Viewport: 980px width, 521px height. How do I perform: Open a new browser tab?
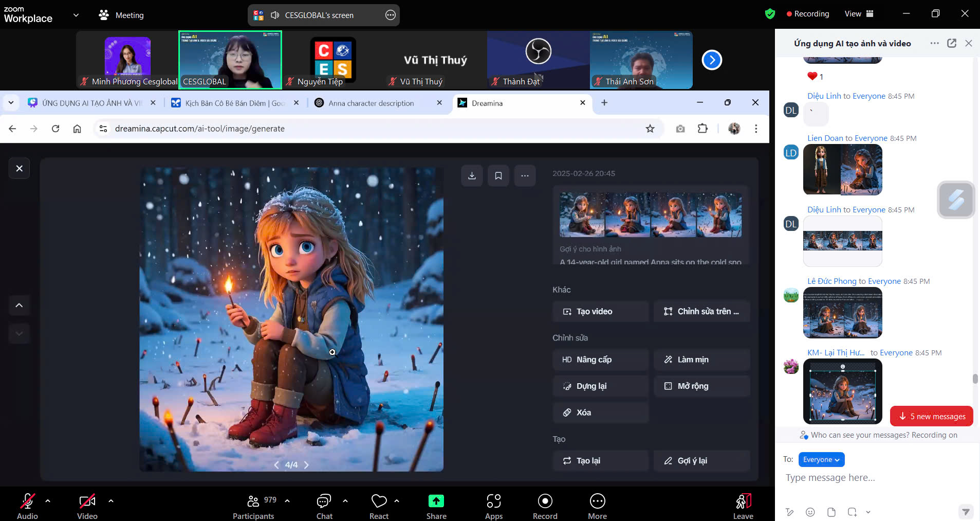(604, 103)
